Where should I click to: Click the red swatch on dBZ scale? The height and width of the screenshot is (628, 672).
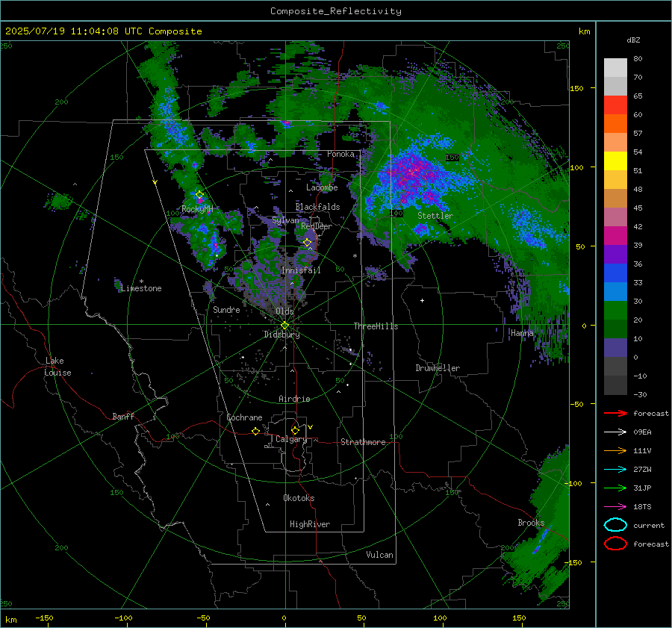[x=615, y=105]
